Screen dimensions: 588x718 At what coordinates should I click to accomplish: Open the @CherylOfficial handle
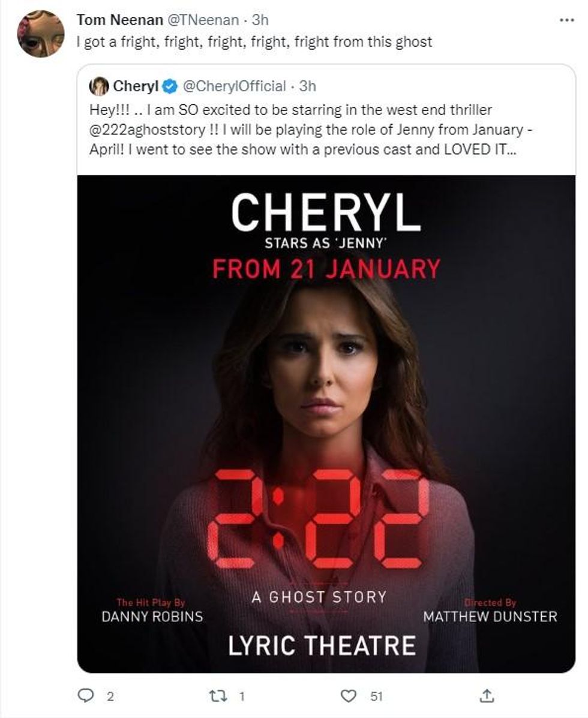[x=233, y=86]
